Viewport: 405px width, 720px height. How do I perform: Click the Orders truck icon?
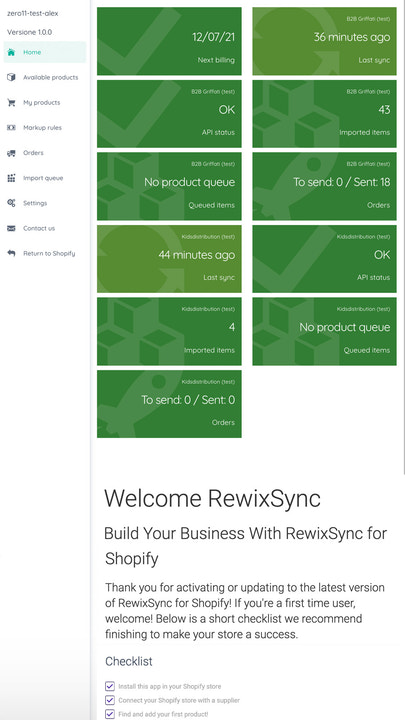(11, 153)
